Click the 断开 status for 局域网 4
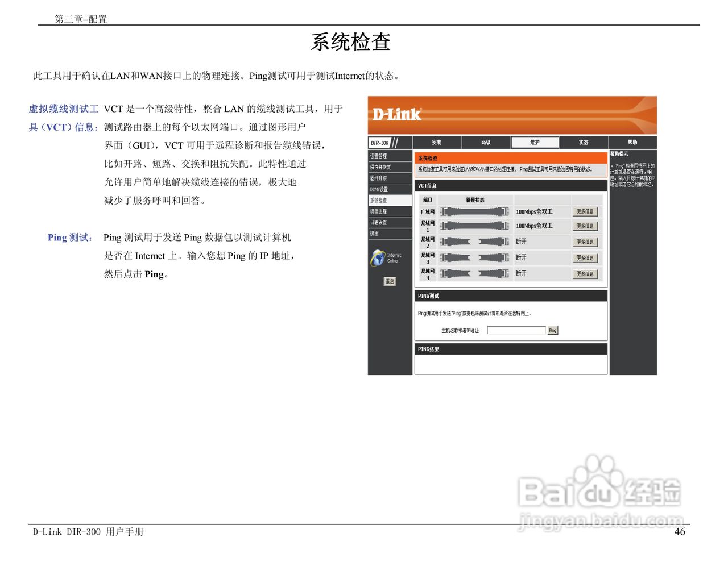This screenshot has width=728, height=562. [521, 273]
